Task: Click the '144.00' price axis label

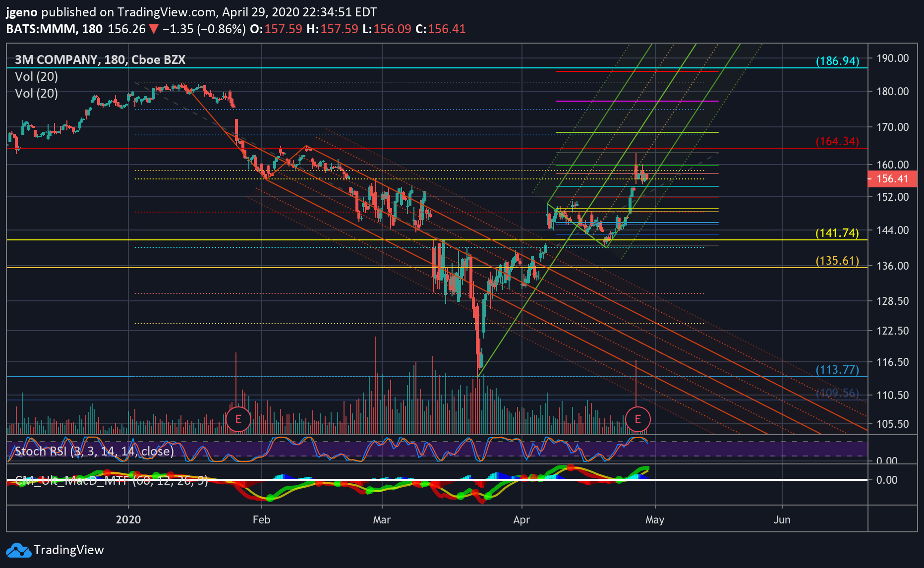Action: (893, 230)
